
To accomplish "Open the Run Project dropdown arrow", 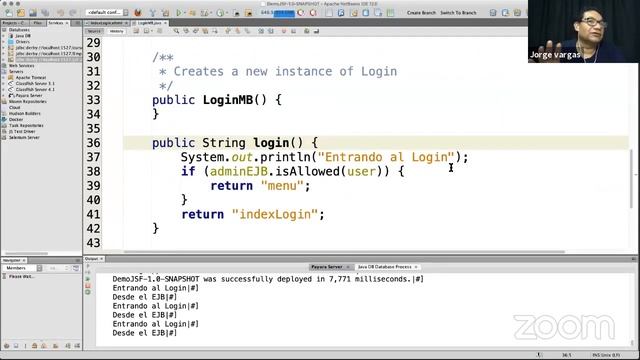I will [x=184, y=13].
